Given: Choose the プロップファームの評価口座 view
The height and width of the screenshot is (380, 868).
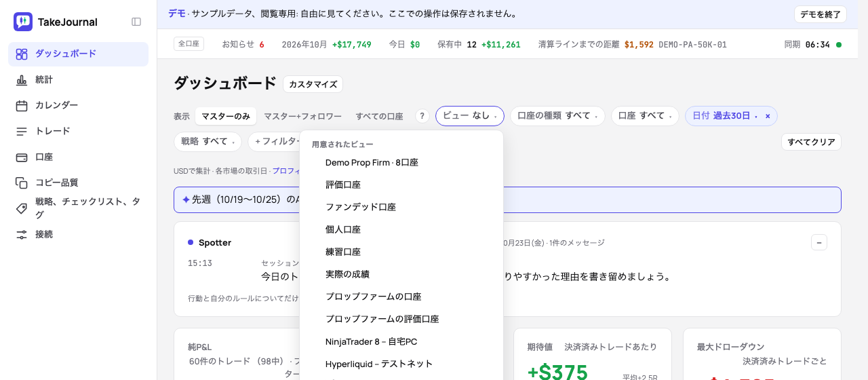Looking at the screenshot, I should tap(401, 320).
